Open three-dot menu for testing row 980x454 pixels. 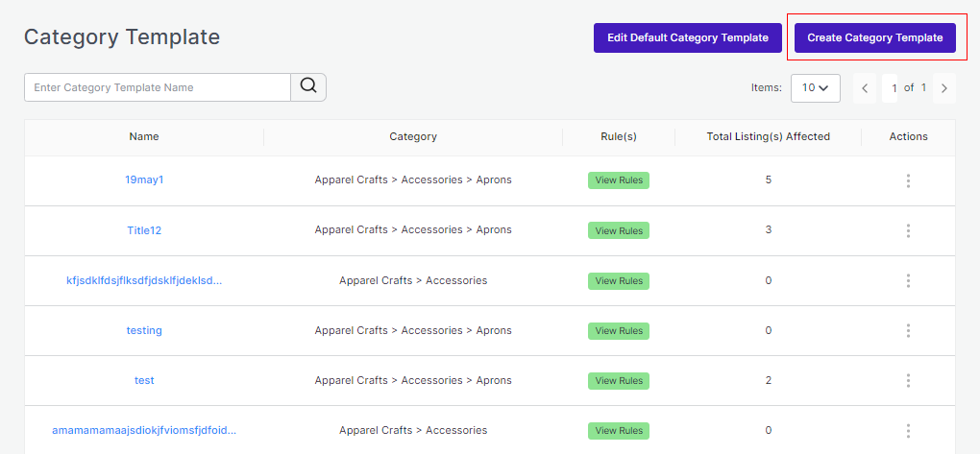908,330
